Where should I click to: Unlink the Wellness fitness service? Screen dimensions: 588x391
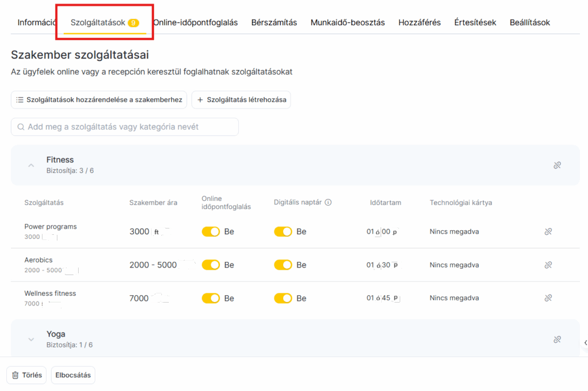tap(548, 299)
